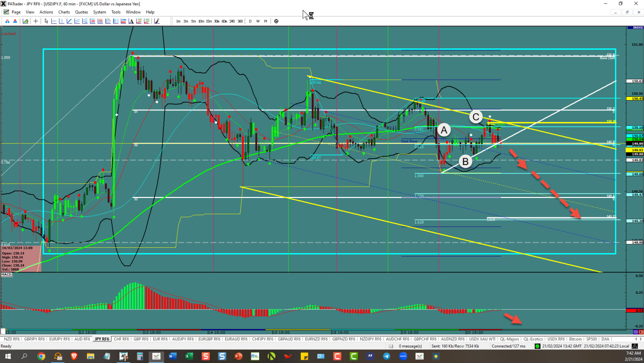Click the clock icon in timeframe toolbar

(276, 21)
